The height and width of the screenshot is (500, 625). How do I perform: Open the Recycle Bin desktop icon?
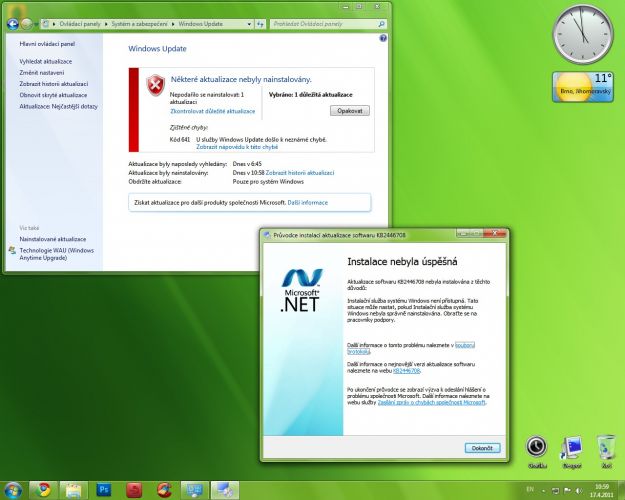(x=607, y=452)
